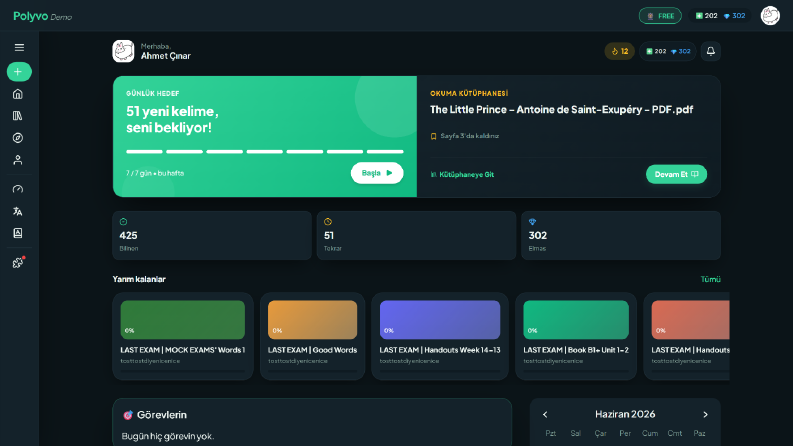This screenshot has height=446, width=793.
Task: Open the translate language icon
Action: [x=18, y=211]
